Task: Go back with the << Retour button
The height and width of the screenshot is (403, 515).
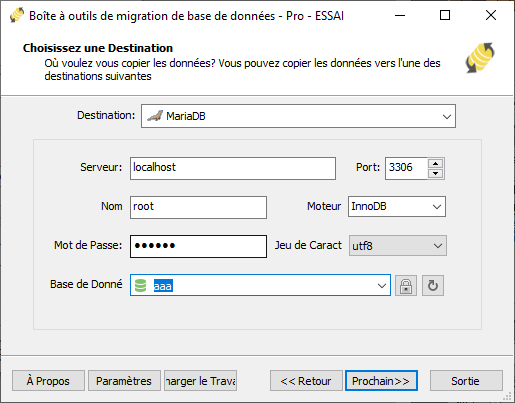Action: click(x=306, y=381)
